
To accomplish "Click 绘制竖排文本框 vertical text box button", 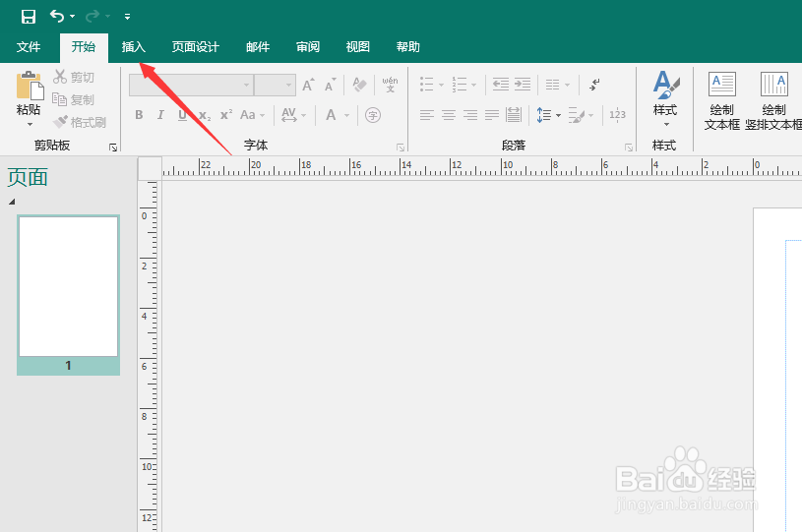I will tap(773, 100).
